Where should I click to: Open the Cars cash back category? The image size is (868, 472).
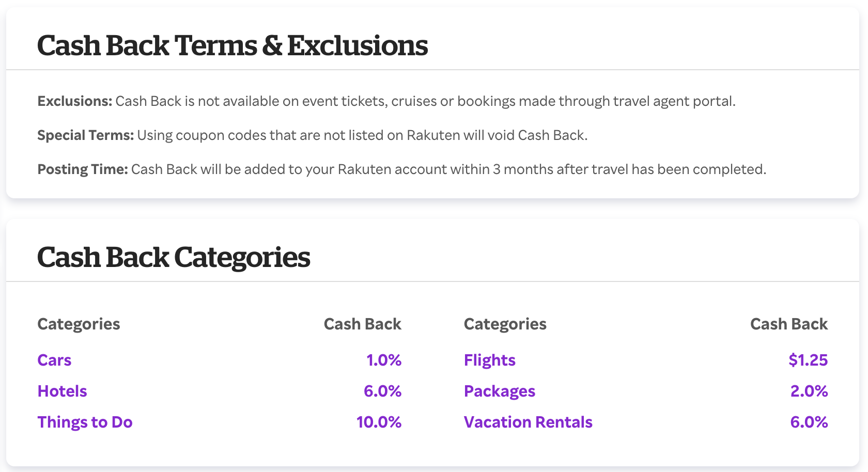coord(54,360)
